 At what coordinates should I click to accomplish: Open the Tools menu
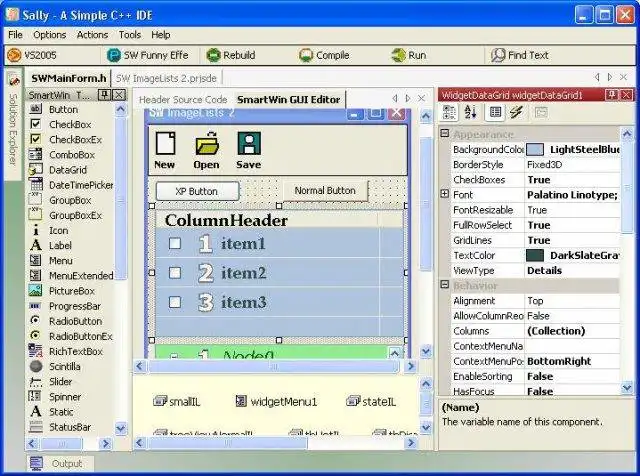pyautogui.click(x=130, y=35)
